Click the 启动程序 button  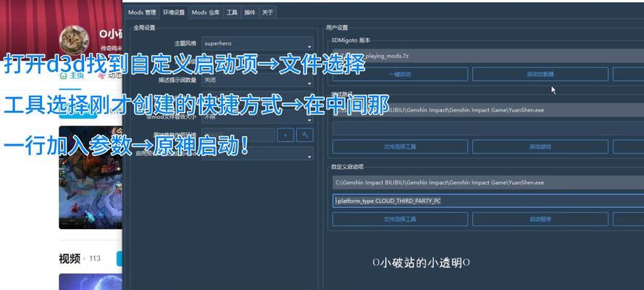pyautogui.click(x=540, y=220)
